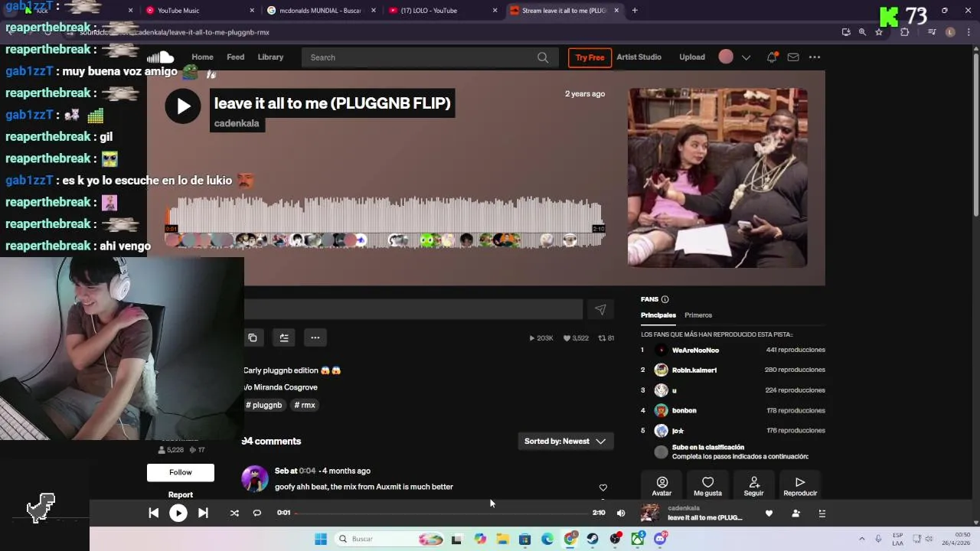Open the SoundCloud home logo
Image resolution: width=980 pixels, height=551 pixels.
[x=161, y=57]
